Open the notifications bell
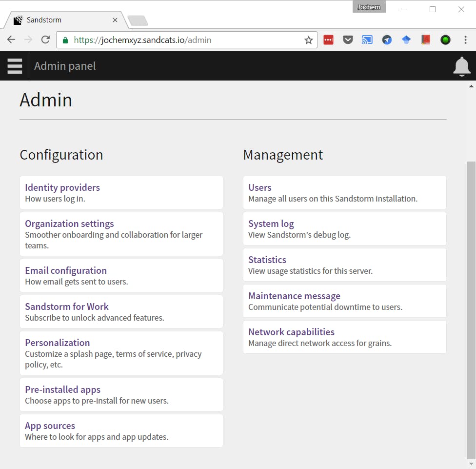Image resolution: width=476 pixels, height=469 pixels. (x=461, y=66)
